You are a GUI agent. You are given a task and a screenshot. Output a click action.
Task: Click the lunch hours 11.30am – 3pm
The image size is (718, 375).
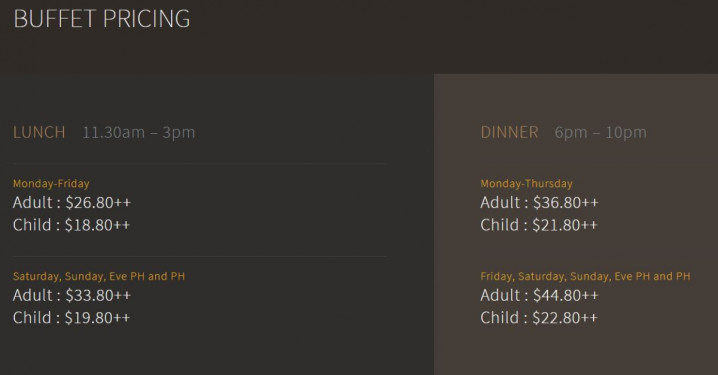coord(139,132)
